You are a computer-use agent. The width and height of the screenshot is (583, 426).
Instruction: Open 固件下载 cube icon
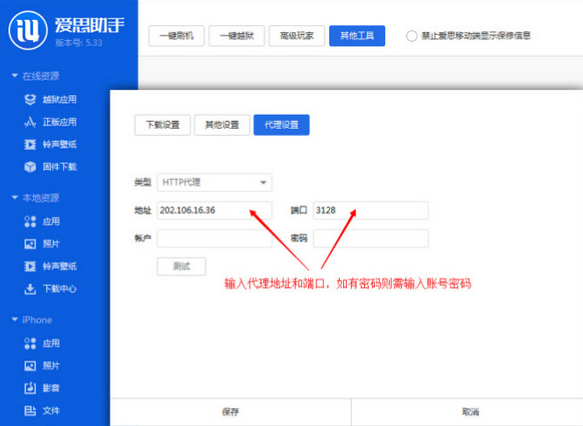click(x=30, y=167)
